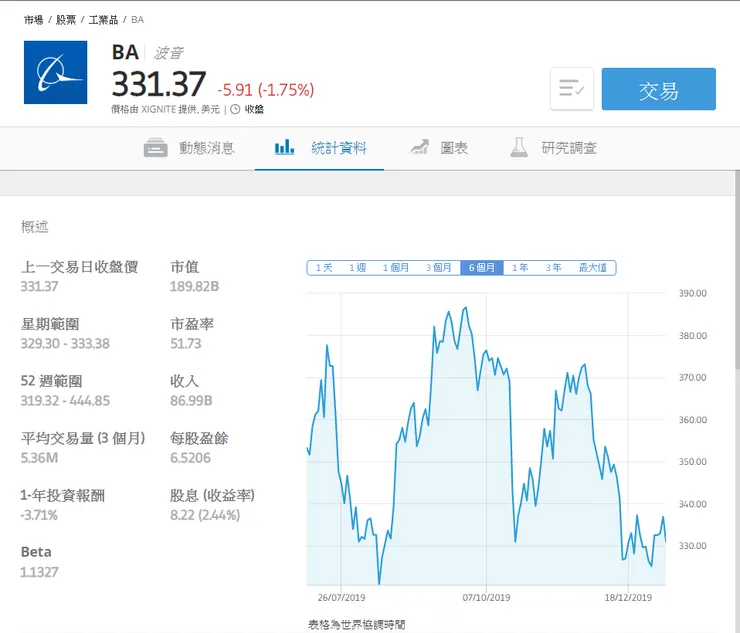Select the 最大值 max chart range
This screenshot has height=633, width=740.
(x=593, y=268)
